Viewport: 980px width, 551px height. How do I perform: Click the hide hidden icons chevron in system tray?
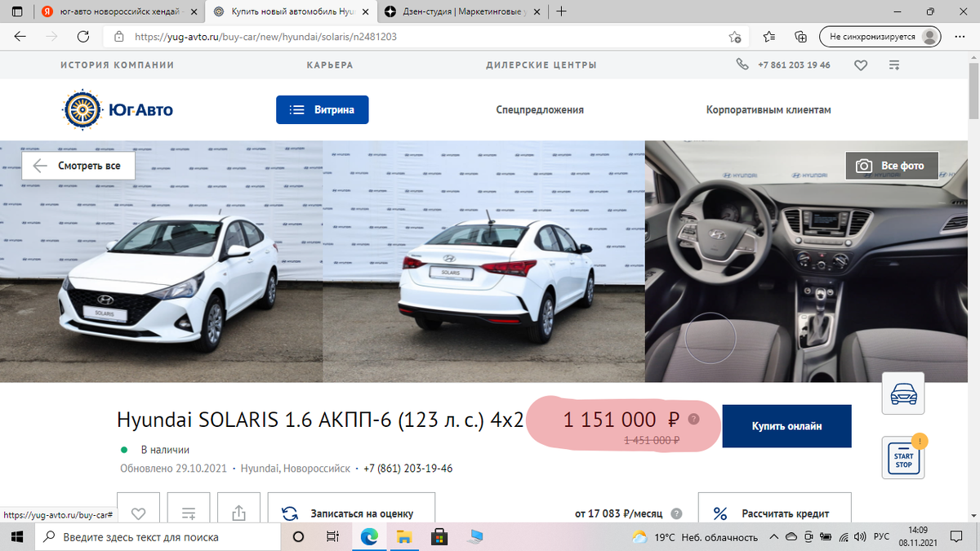pyautogui.click(x=774, y=537)
